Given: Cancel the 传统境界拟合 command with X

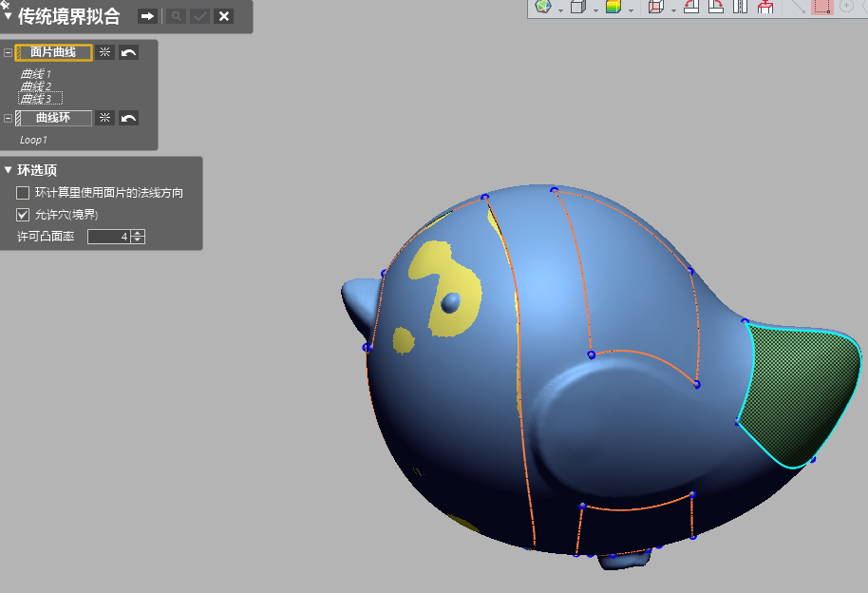Looking at the screenshot, I should coord(223,16).
